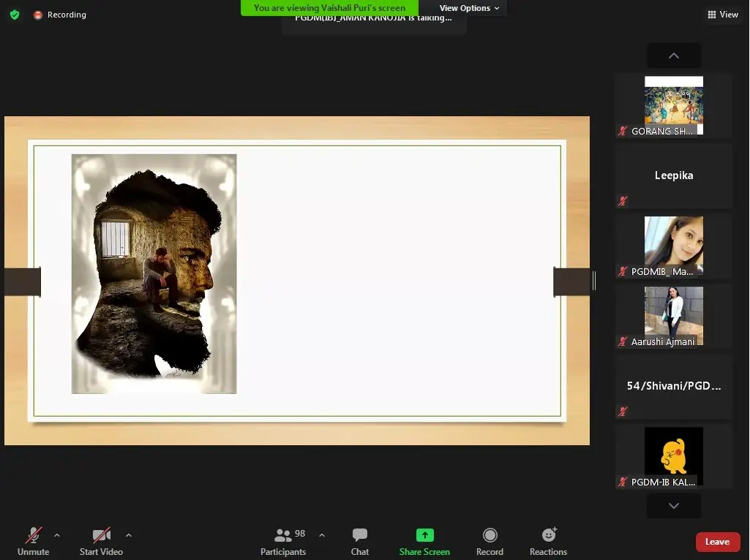Show previous participants with up chevron
The image size is (750, 560).
[673, 56]
